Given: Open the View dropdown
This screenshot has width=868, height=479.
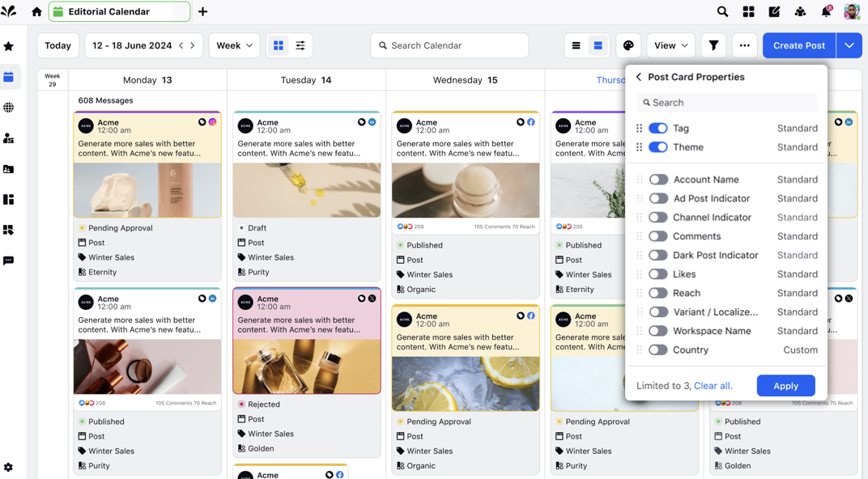Looking at the screenshot, I should pos(671,45).
